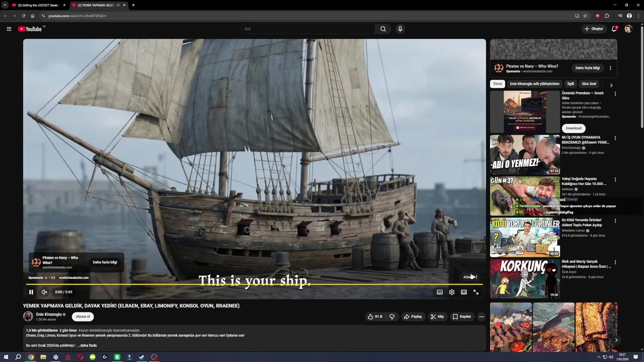Image resolution: width=644 pixels, height=362 pixels.
Task: Close the YEMEK YAPMAYA GELDİK tab
Action: coord(124,5)
